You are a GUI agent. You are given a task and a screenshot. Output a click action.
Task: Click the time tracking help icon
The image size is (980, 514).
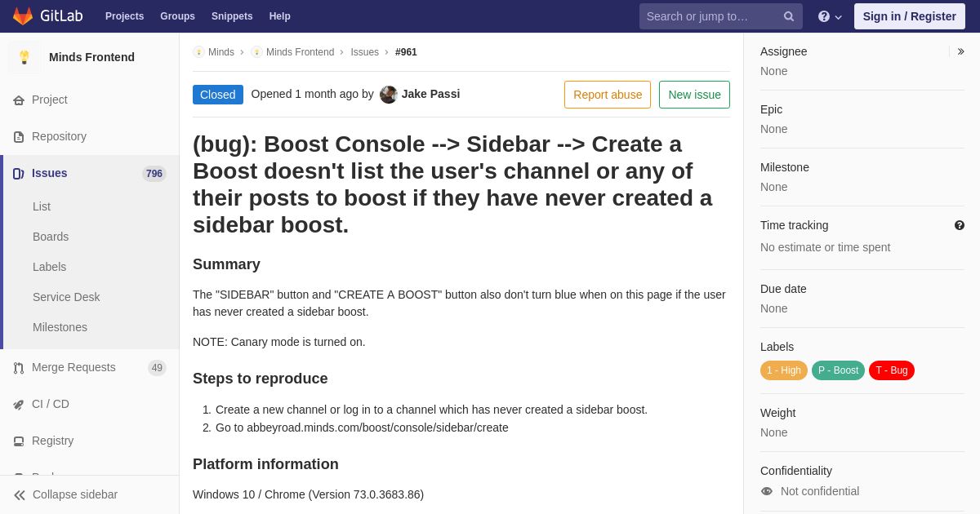[960, 225]
